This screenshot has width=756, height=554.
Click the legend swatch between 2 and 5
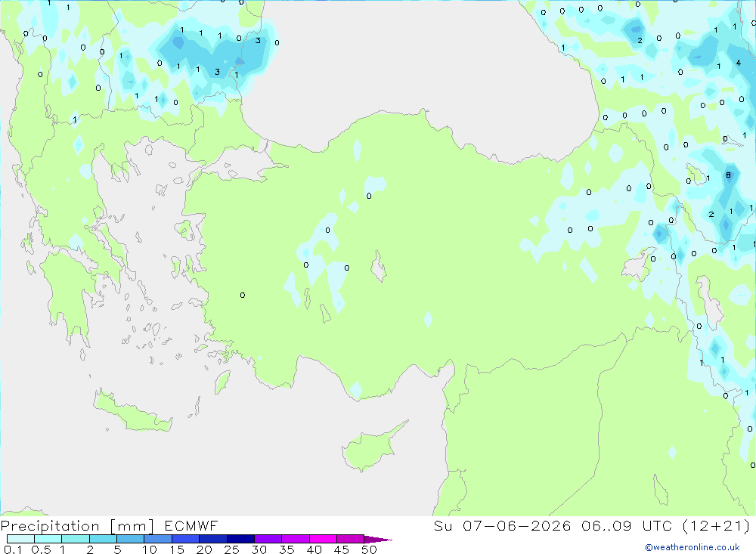coord(103,539)
